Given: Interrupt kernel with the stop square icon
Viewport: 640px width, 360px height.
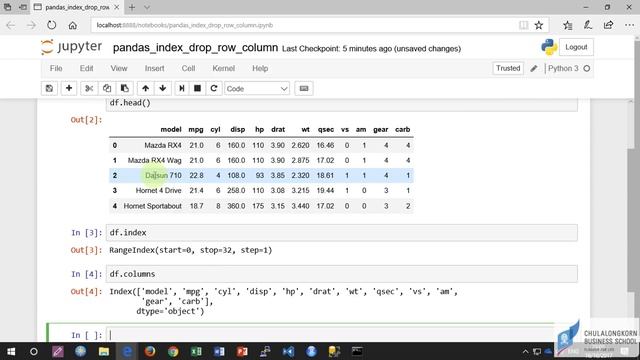Looking at the screenshot, I should [x=198, y=89].
